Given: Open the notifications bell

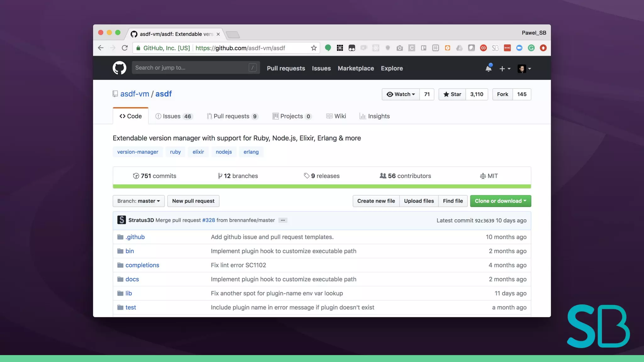Looking at the screenshot, I should coord(488,68).
